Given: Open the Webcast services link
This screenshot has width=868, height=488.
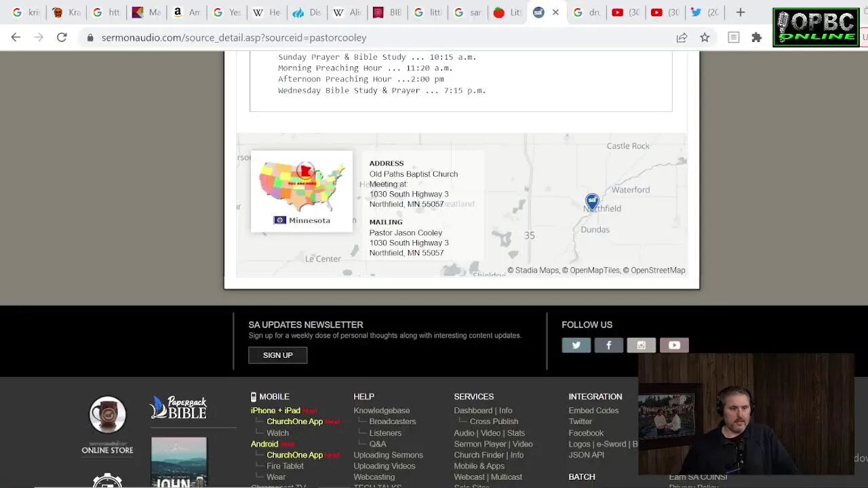Looking at the screenshot, I should (469, 477).
